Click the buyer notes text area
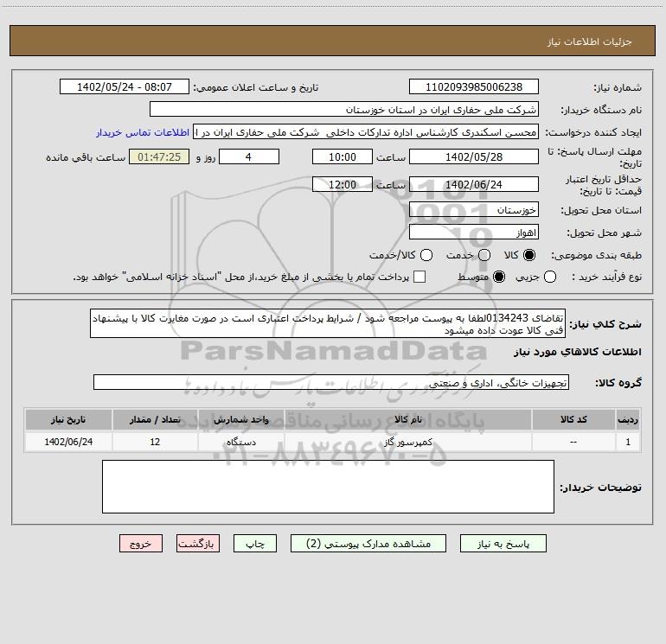666x644 pixels. click(x=328, y=486)
